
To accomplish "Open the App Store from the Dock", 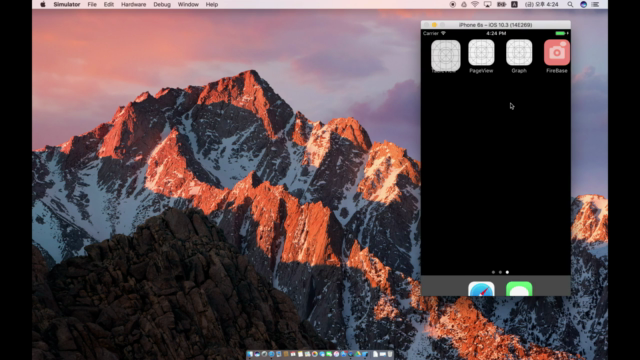I will 344,354.
